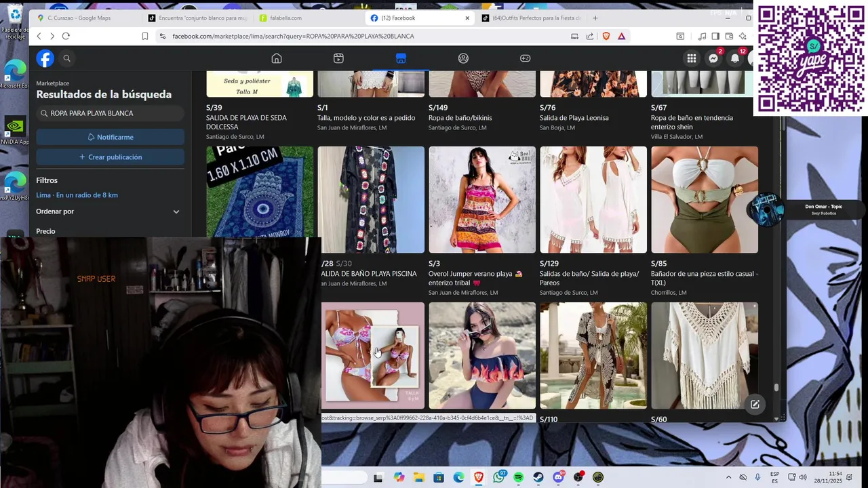Viewport: 868px width, 488px height.
Task: Open the S/110 patterned kimono thumbnail
Action: 593,356
